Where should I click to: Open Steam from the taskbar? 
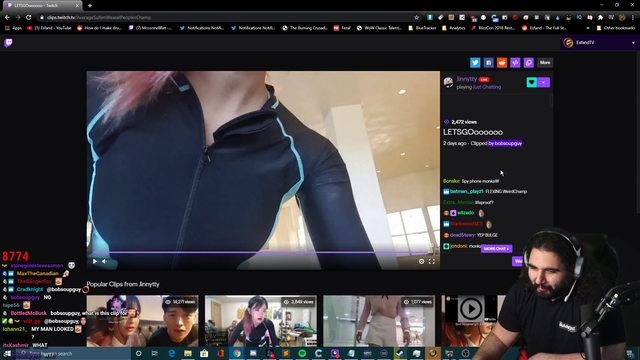[x=400, y=353]
